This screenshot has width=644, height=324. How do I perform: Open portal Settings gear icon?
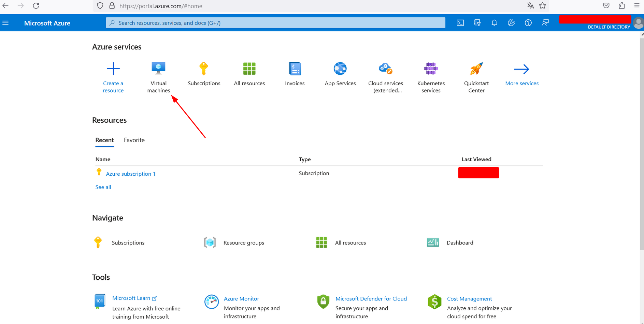click(x=511, y=23)
